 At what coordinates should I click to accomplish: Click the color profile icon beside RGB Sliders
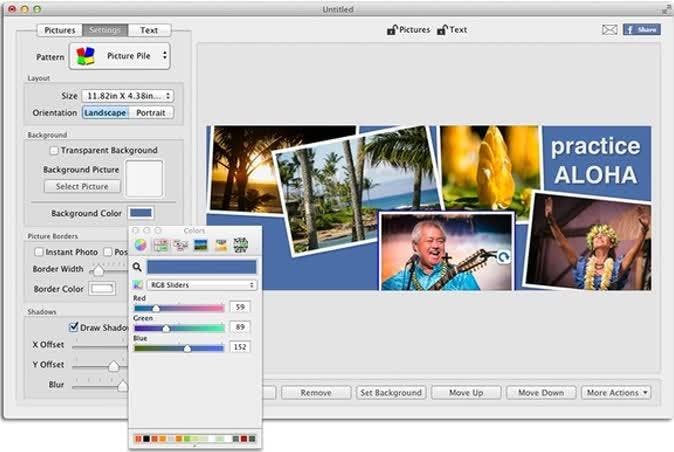click(x=138, y=285)
